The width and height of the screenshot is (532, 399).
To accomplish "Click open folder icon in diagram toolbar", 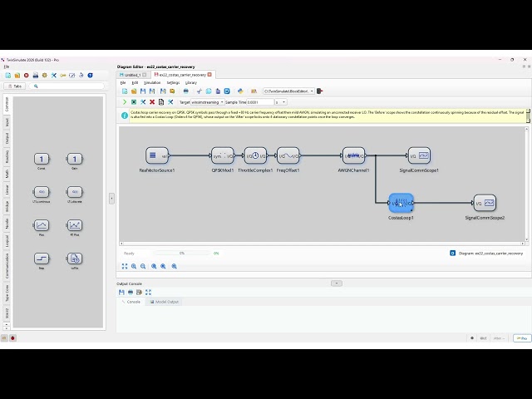I will click(134, 91).
